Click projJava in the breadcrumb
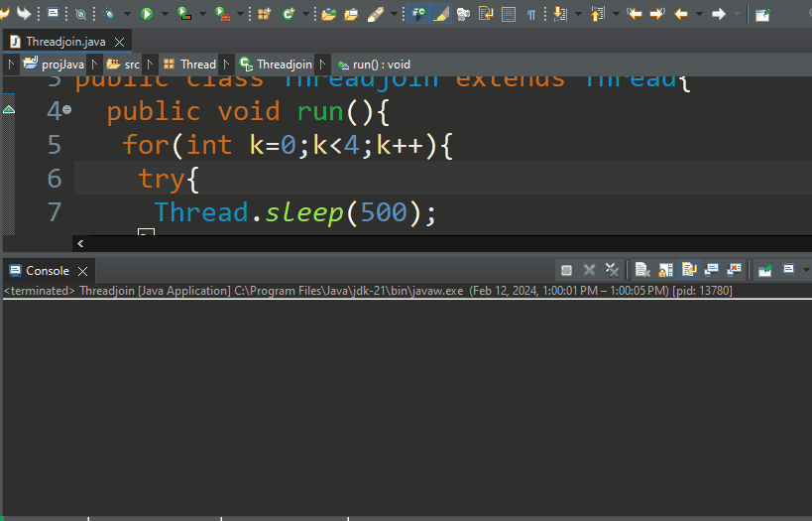The height and width of the screenshot is (521, 812). tap(61, 65)
